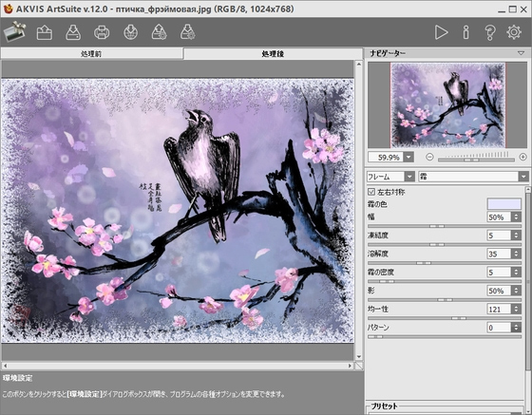
Task: Run processing with the play triangle button
Action: pos(441,32)
